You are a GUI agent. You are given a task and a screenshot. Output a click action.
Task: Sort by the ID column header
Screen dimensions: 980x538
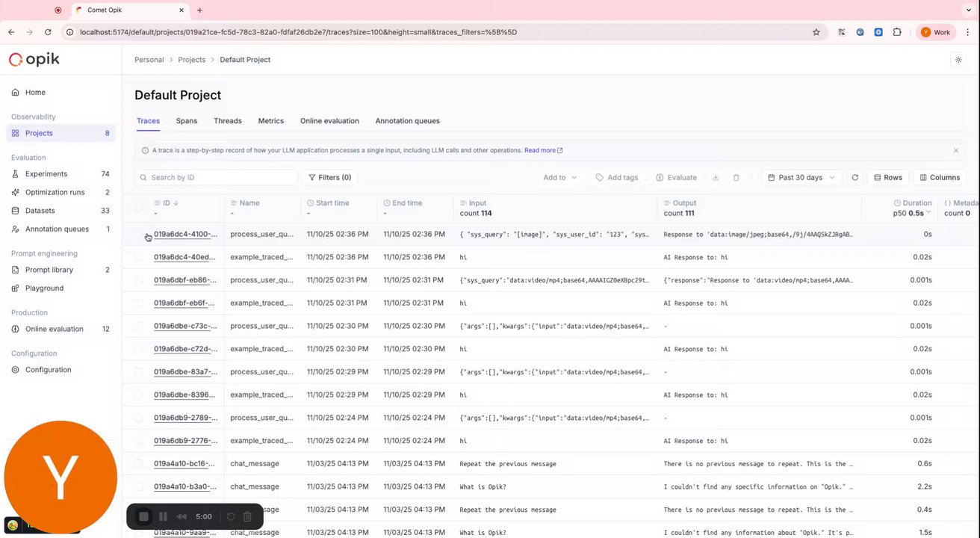pyautogui.click(x=166, y=203)
